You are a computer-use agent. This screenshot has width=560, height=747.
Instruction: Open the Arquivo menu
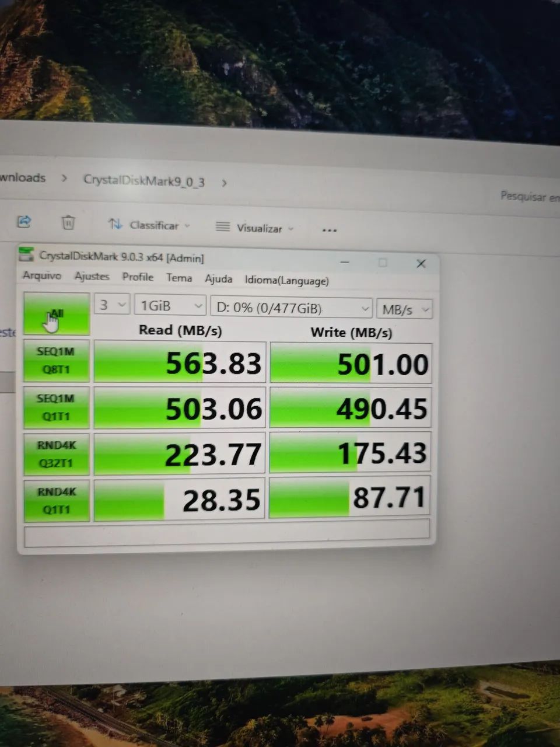pyautogui.click(x=41, y=275)
